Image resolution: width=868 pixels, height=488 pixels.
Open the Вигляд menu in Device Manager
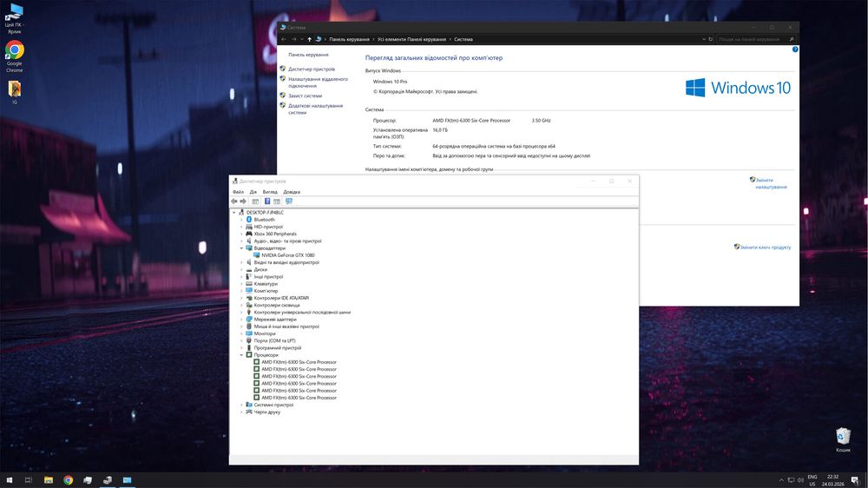coord(270,192)
